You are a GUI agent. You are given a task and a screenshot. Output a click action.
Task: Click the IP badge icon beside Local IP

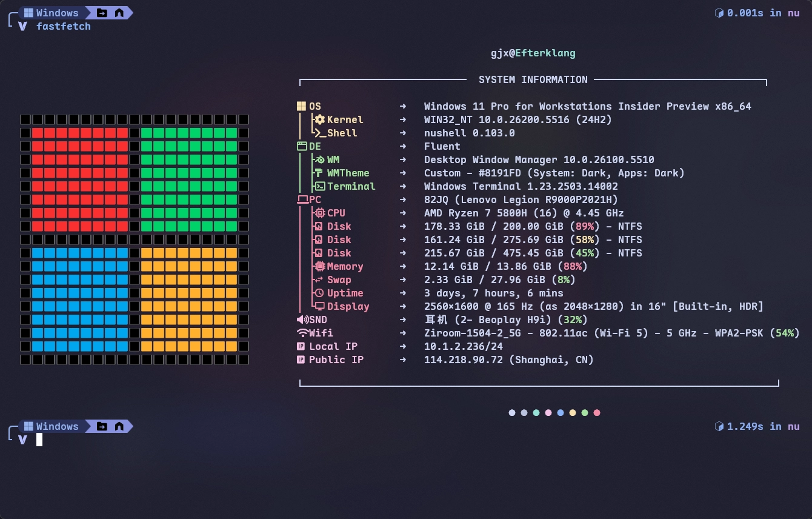point(301,346)
